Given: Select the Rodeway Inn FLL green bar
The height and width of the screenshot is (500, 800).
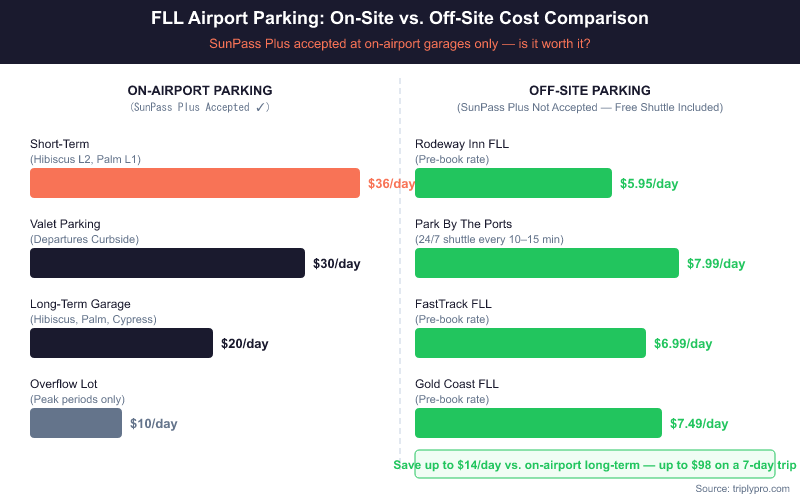Looking at the screenshot, I should point(513,183).
